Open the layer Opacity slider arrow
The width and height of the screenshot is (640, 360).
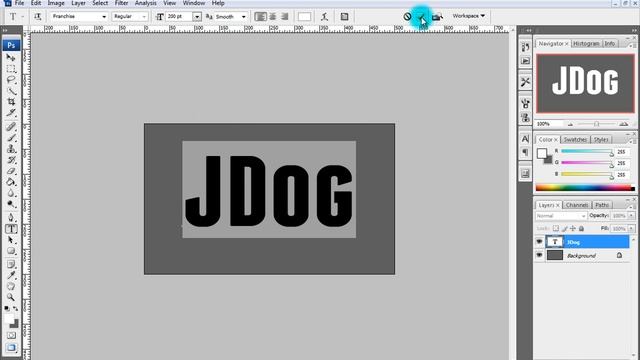(x=631, y=216)
